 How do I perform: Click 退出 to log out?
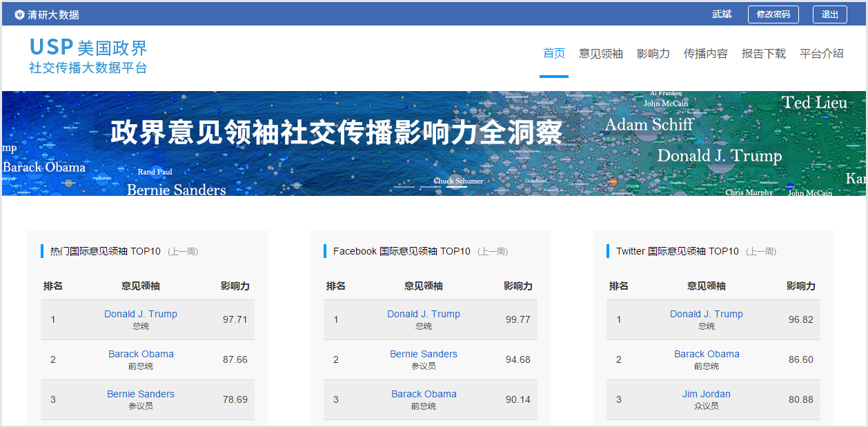tap(829, 14)
